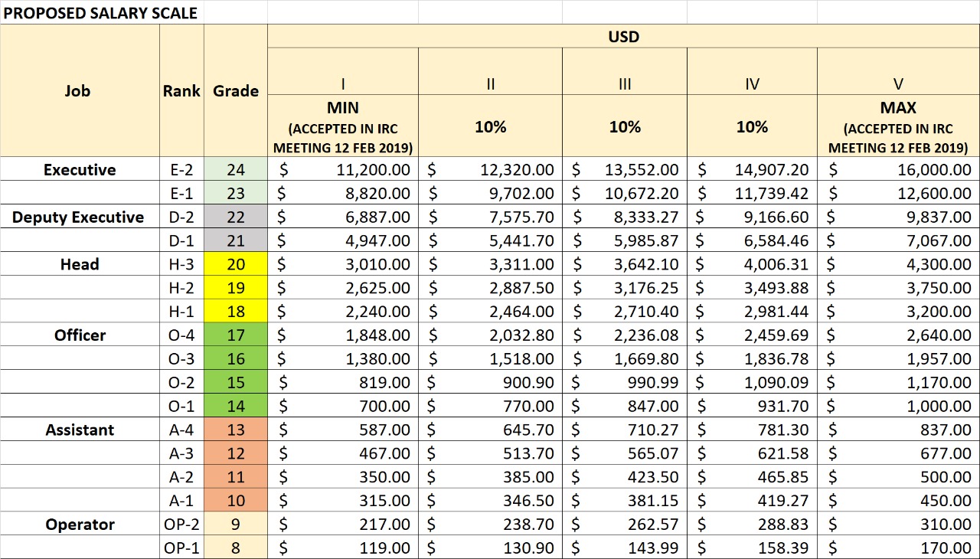This screenshot has width=980, height=559.
Task: Select the orange grade 13 cell
Action: (235, 430)
